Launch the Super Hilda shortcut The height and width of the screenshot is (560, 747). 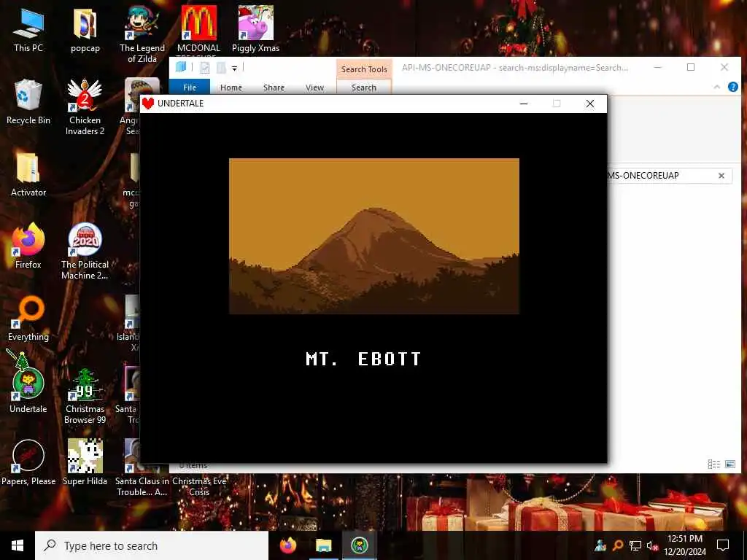85,463
